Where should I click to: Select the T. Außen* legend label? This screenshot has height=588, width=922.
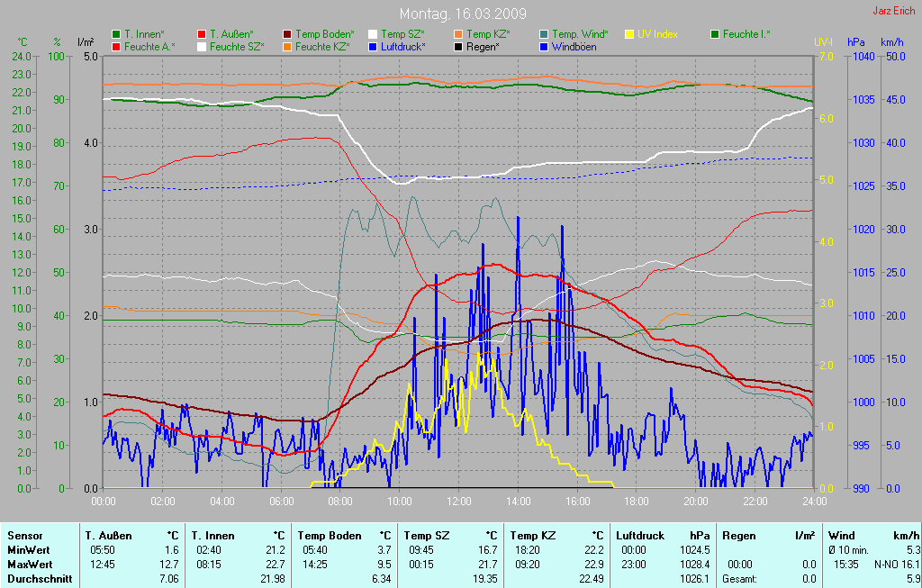pyautogui.click(x=231, y=35)
